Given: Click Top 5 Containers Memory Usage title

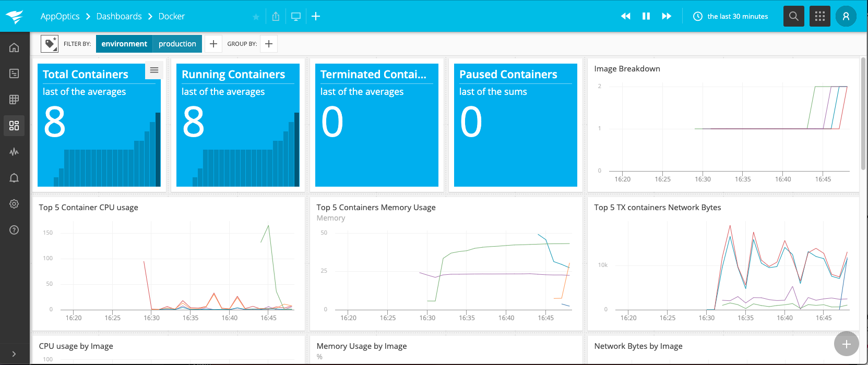Looking at the screenshot, I should (376, 208).
